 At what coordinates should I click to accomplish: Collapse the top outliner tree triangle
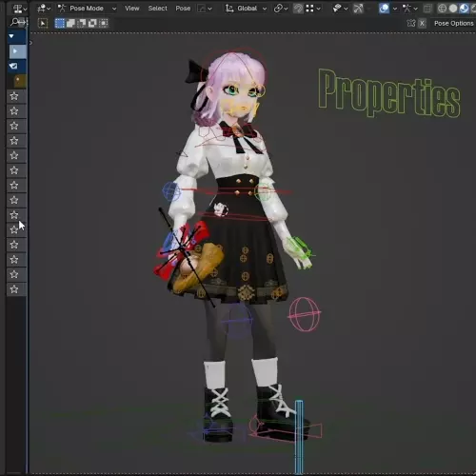coord(11,36)
